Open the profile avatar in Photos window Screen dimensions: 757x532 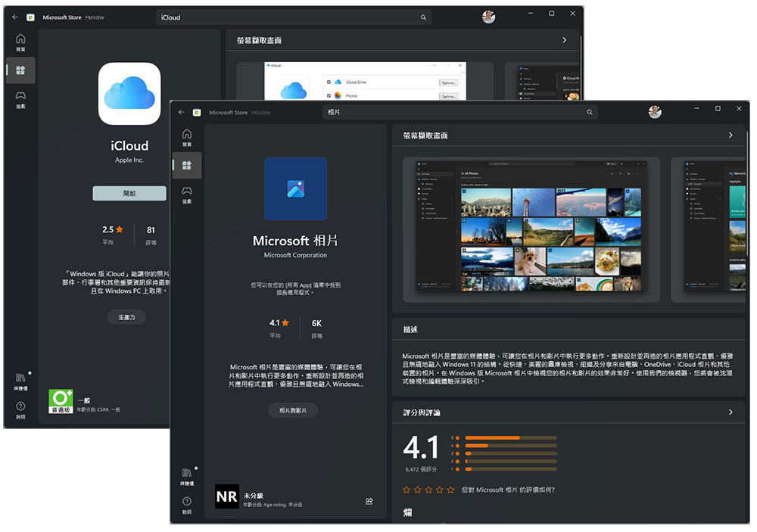[x=655, y=112]
